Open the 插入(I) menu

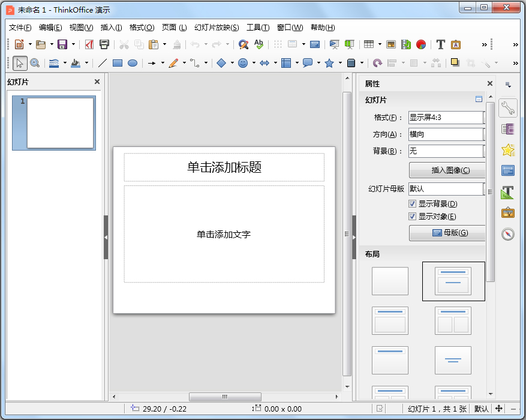(112, 28)
